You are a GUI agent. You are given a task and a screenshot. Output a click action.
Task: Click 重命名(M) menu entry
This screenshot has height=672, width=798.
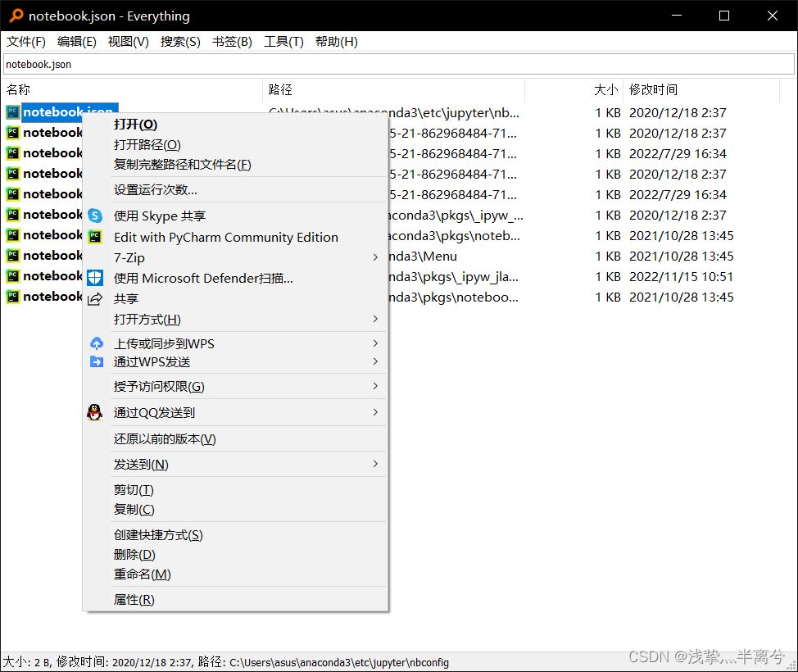point(142,574)
